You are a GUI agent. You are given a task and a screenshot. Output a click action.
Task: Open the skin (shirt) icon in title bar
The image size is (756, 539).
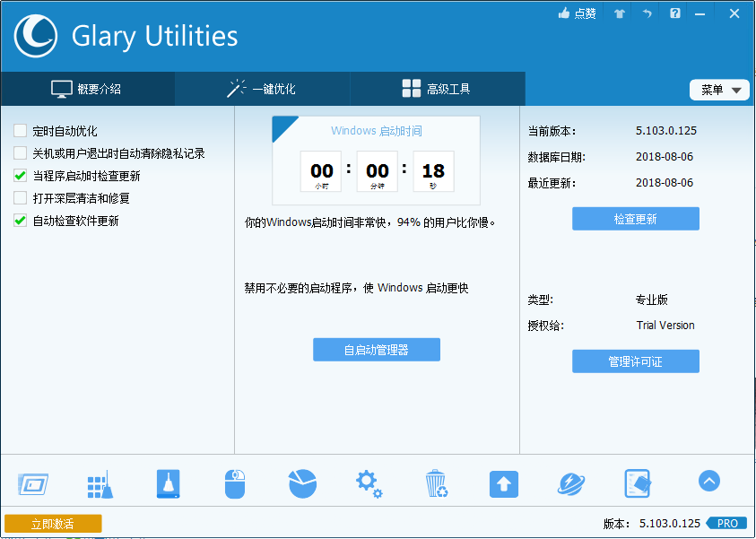(x=620, y=13)
